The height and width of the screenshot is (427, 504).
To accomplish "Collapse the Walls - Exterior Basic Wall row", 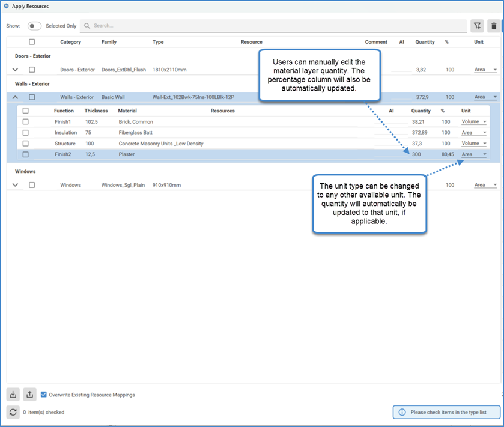I will 15,97.
